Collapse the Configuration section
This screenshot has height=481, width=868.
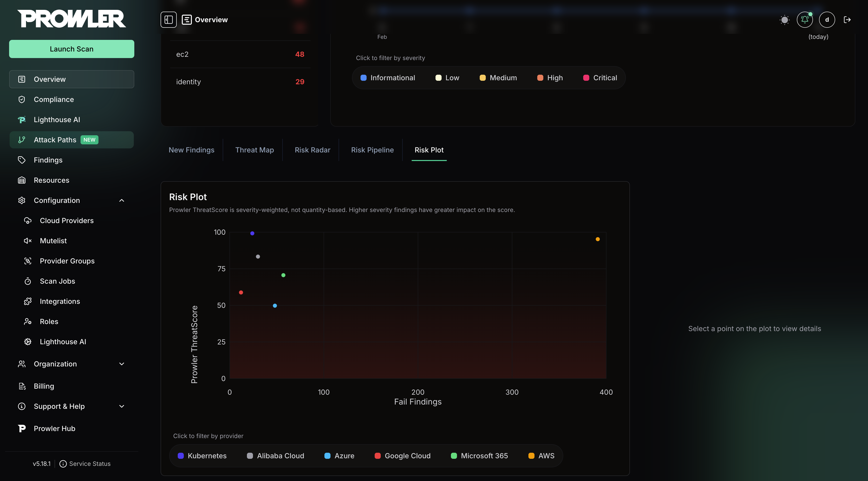122,200
